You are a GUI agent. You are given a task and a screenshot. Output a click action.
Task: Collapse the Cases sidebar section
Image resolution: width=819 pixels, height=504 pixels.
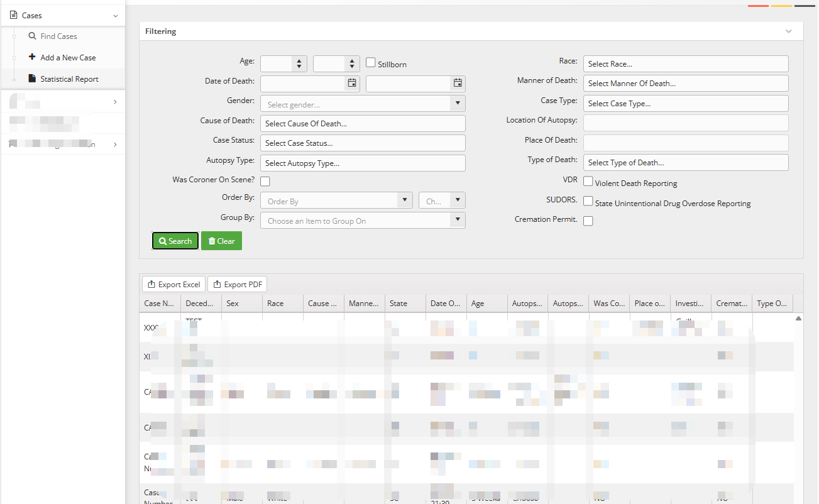coord(114,15)
